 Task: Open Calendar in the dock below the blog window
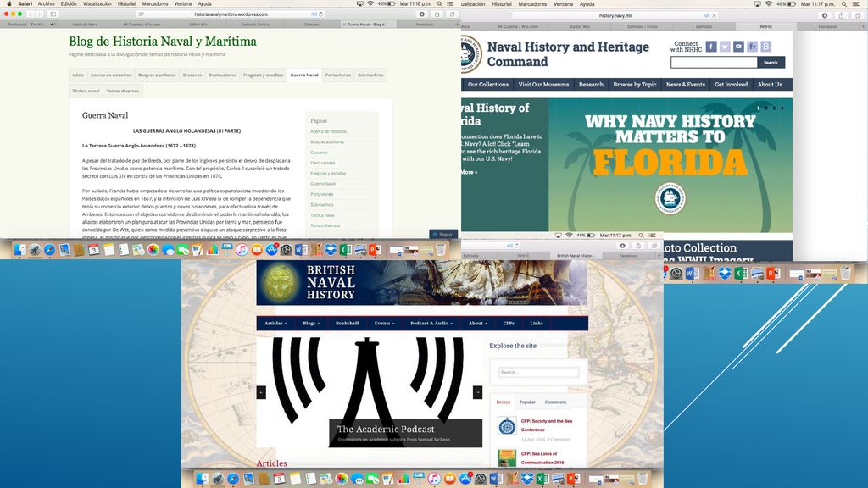(93, 250)
